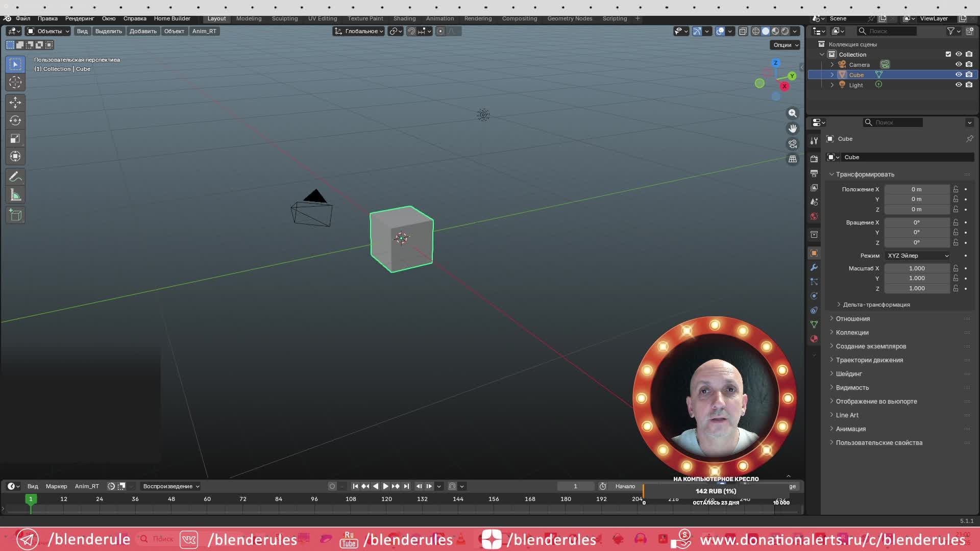The height and width of the screenshot is (551, 980).
Task: Select the Annotate pencil tool
Action: click(x=15, y=177)
